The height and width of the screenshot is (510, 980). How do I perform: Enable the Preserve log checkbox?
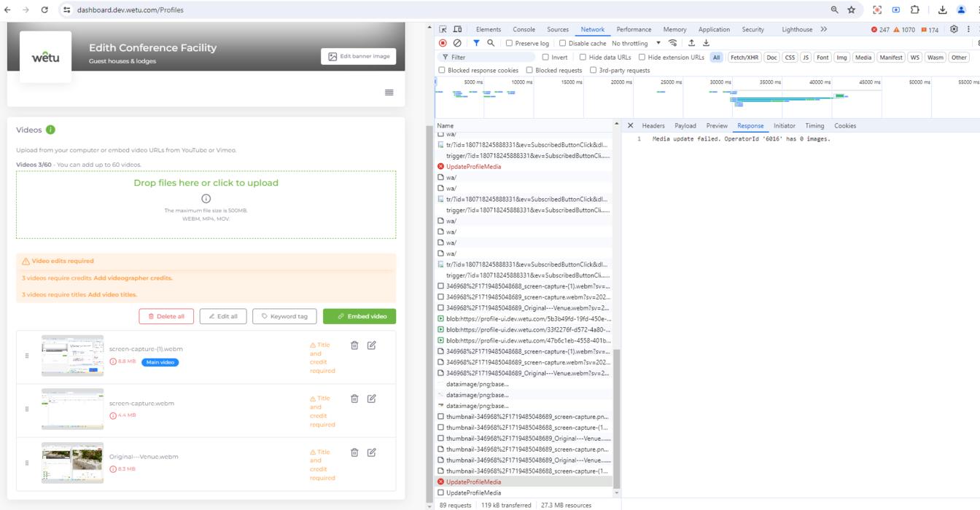510,43
